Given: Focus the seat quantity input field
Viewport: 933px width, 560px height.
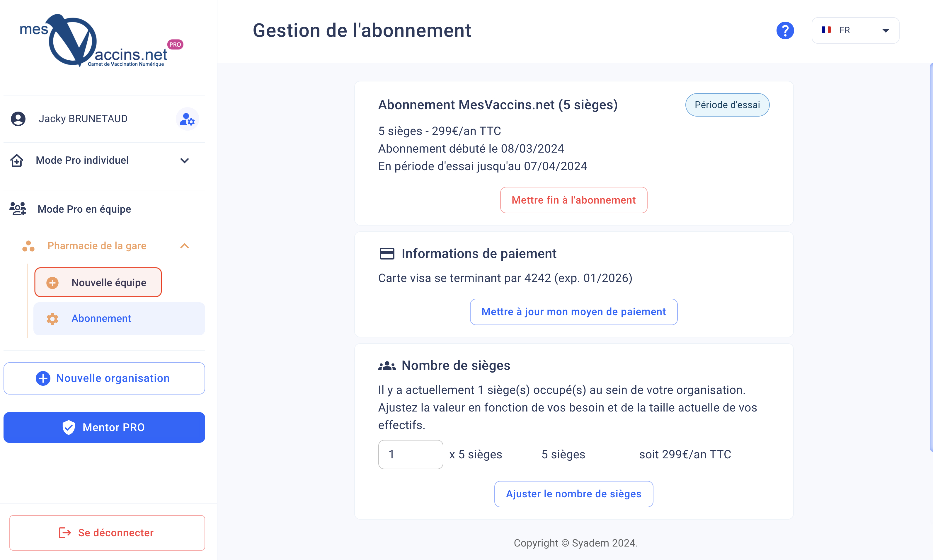Looking at the screenshot, I should pos(411,454).
